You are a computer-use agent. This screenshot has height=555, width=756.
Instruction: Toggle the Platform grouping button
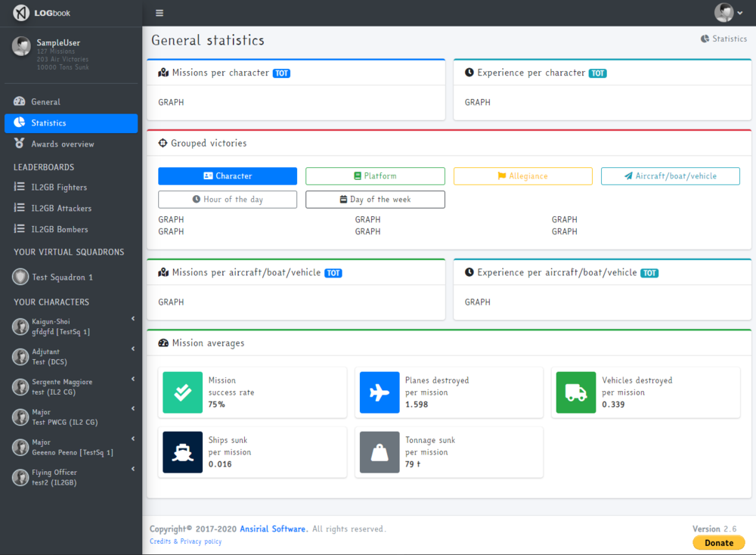pos(375,176)
